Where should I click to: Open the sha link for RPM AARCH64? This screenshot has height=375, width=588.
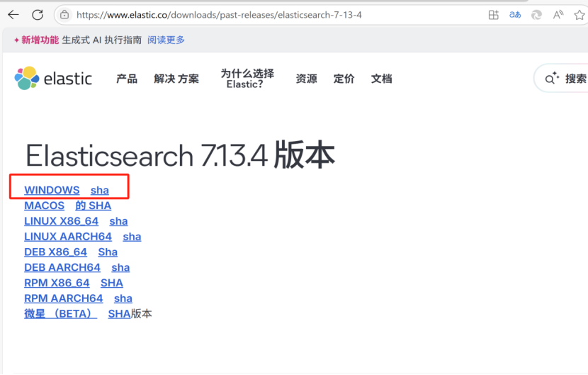pyautogui.click(x=123, y=298)
